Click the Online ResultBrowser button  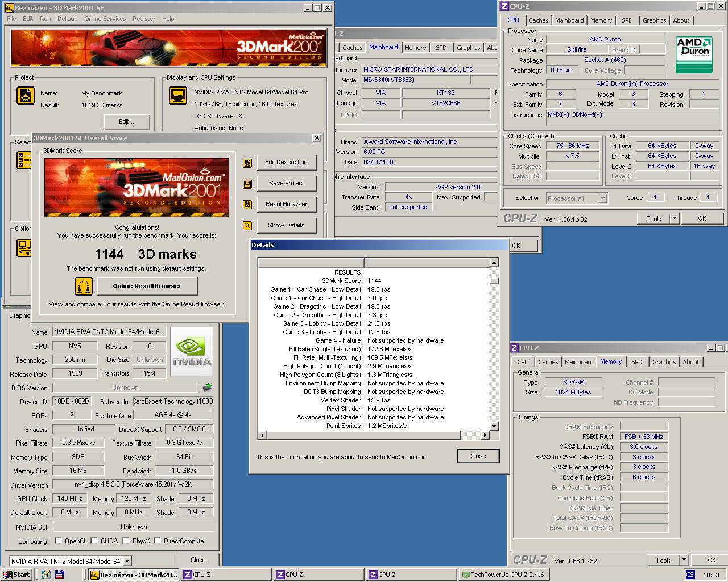147,286
